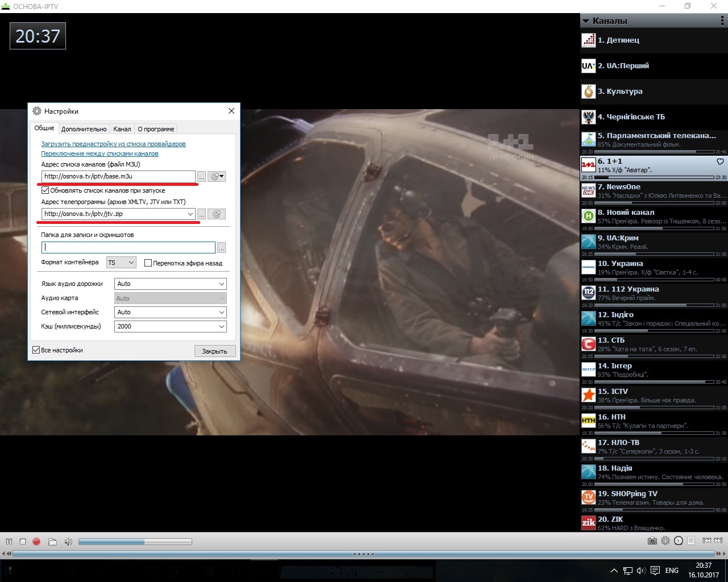Image resolution: width=728 pixels, height=582 pixels.
Task: Click the scheduler clock icon
Action: pos(679,541)
